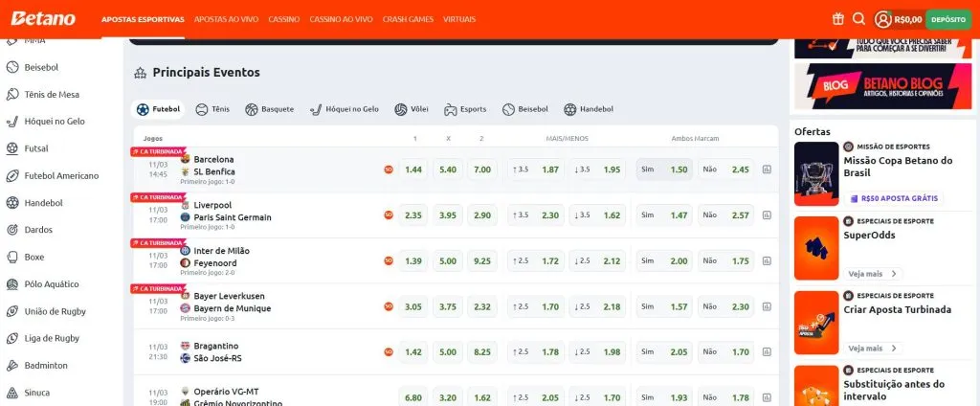Open Futebol Americano in sidebar
Image resolution: width=980 pixels, height=406 pixels.
point(59,176)
